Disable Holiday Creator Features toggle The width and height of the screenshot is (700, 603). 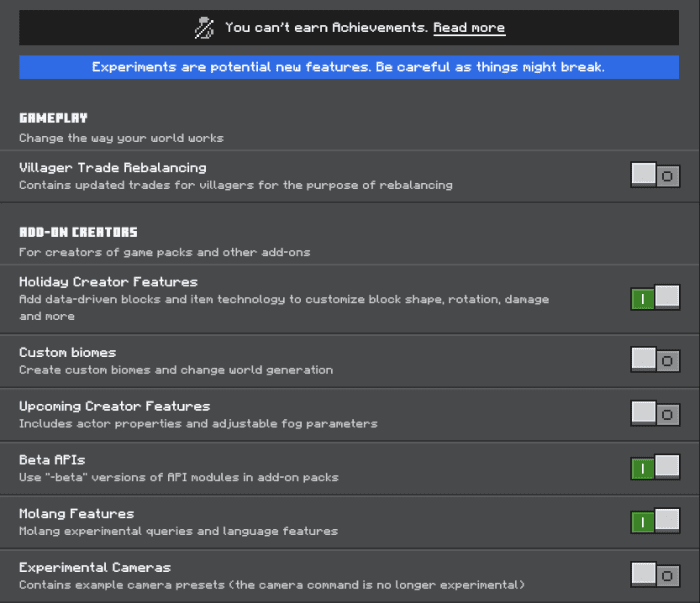click(x=655, y=297)
